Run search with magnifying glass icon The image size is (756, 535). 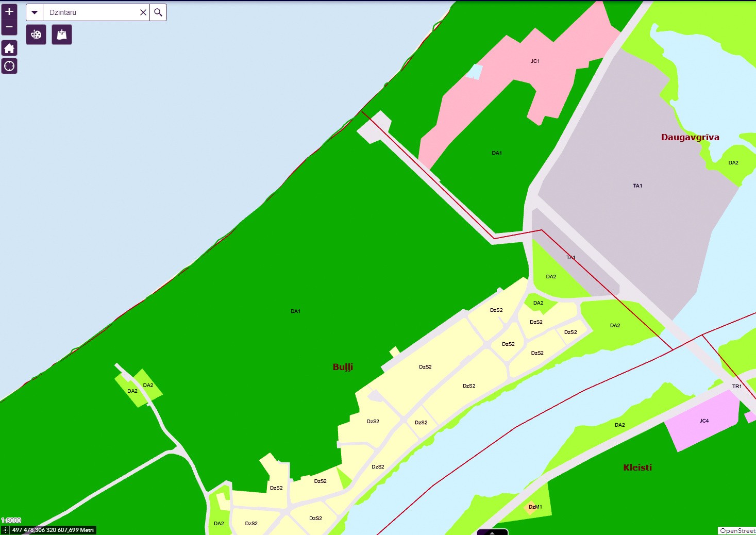(158, 12)
